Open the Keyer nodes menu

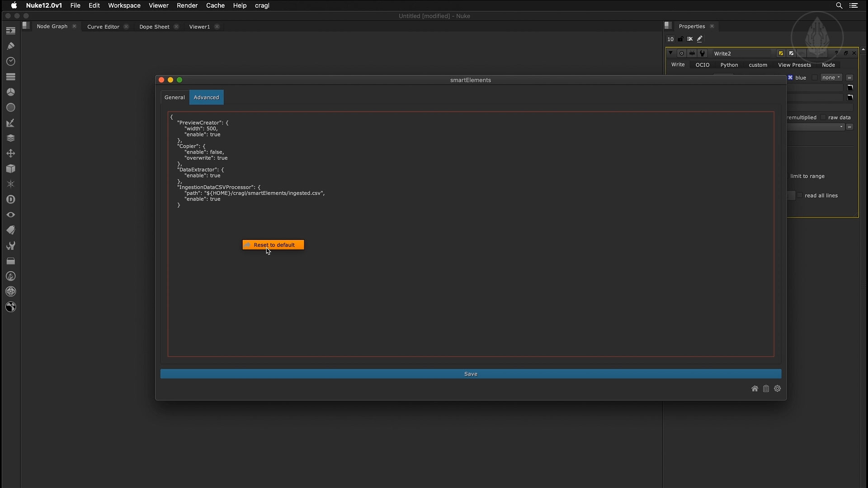coord(11,123)
